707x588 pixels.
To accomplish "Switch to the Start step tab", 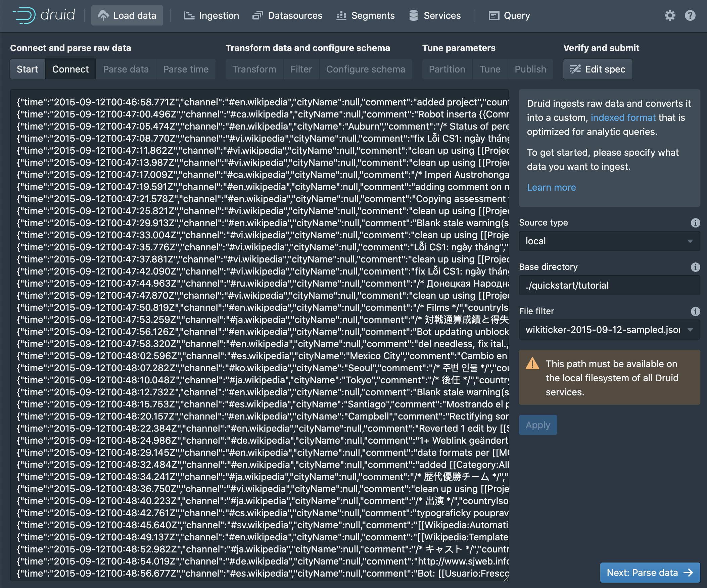I will (27, 69).
